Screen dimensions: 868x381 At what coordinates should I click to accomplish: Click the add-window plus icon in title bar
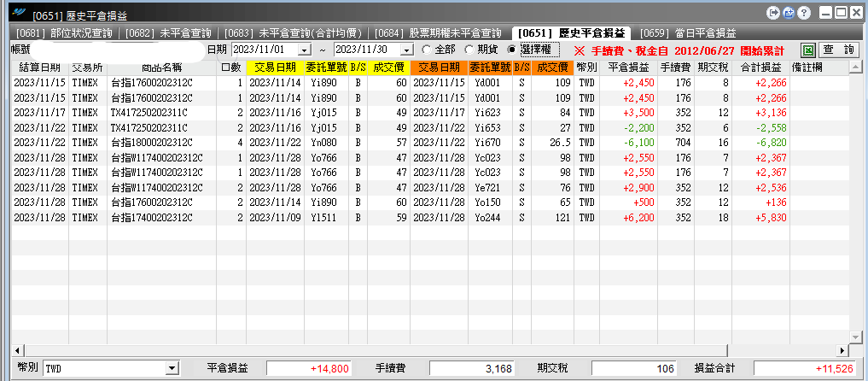pyautogui.click(x=789, y=12)
